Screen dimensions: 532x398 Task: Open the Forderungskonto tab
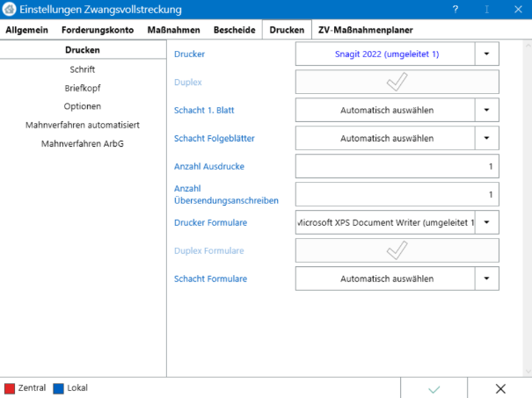pos(98,30)
